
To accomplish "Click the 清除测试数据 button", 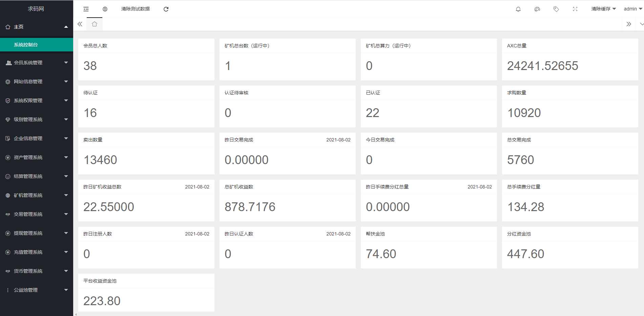I will 136,9.
